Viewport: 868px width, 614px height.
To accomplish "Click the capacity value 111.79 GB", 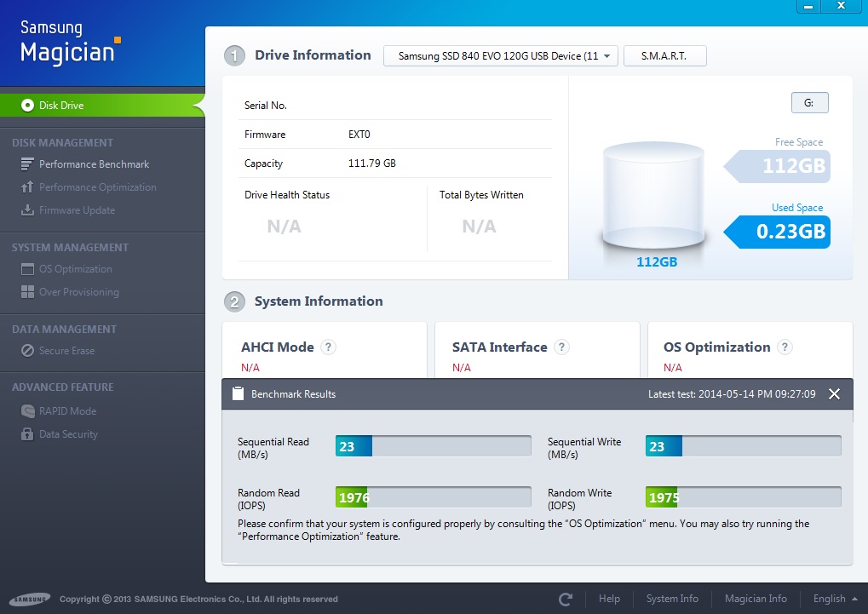I will [372, 164].
